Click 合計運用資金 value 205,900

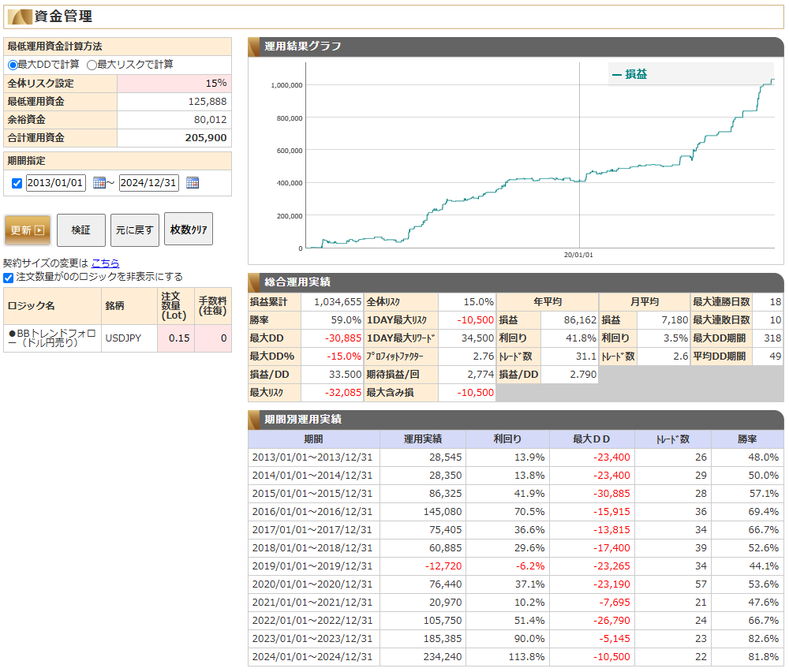pyautogui.click(x=206, y=138)
